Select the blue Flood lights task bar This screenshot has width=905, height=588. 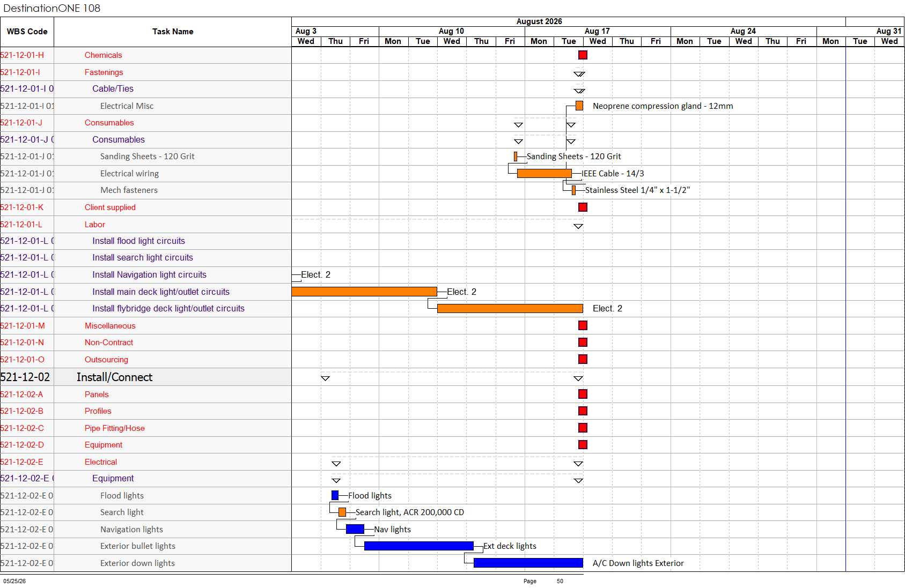coord(335,495)
